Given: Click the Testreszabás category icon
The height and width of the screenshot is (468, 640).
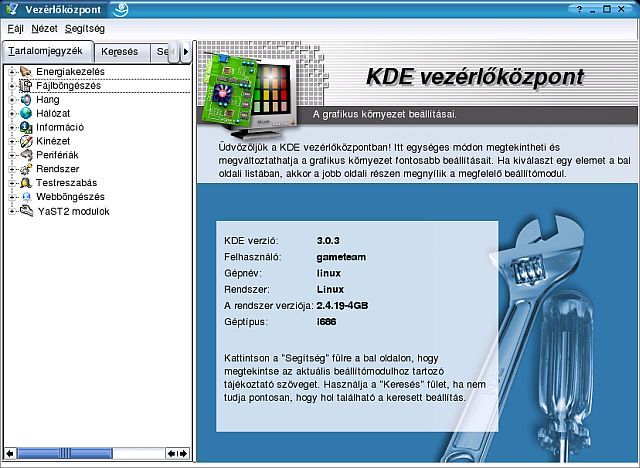Looking at the screenshot, I should (x=26, y=183).
